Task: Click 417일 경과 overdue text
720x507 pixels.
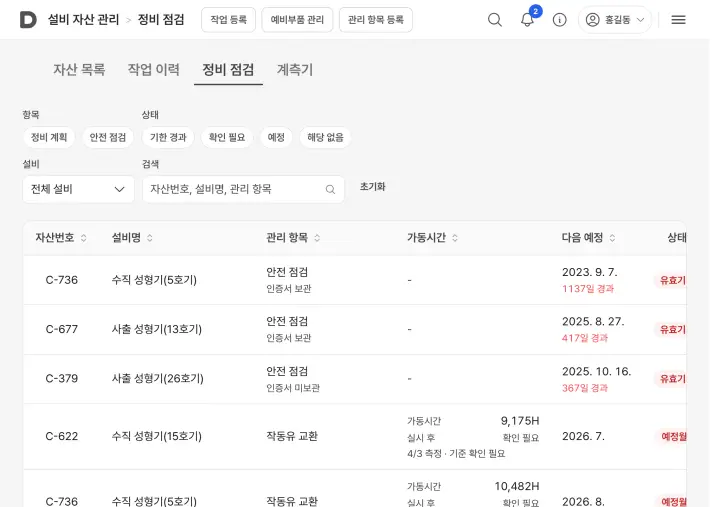Action: click(x=585, y=338)
